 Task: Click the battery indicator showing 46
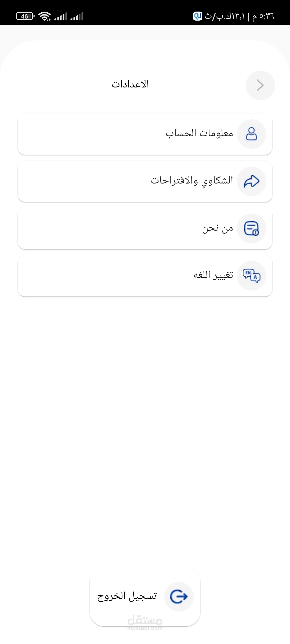coord(25,16)
